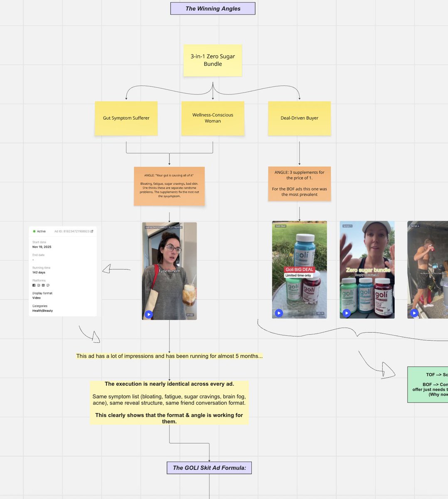Select the Zero sugar bundle video thumbnail
The height and width of the screenshot is (499, 448).
pyautogui.click(x=367, y=269)
